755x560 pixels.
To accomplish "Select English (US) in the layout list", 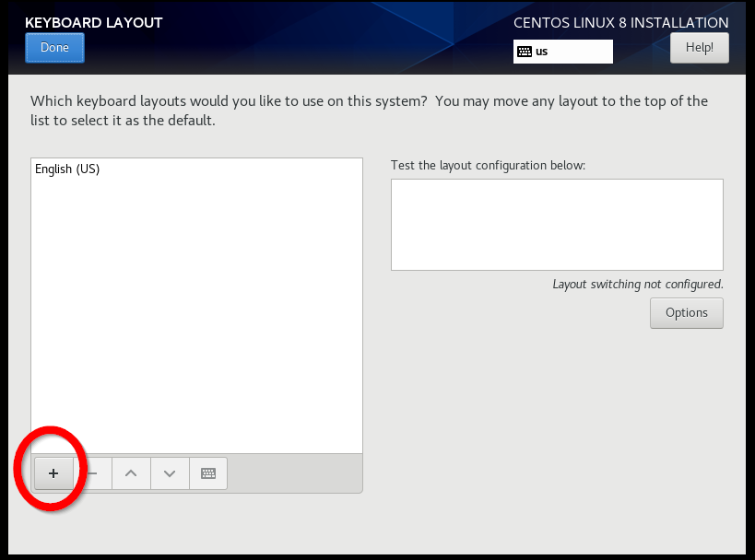I will click(x=67, y=169).
